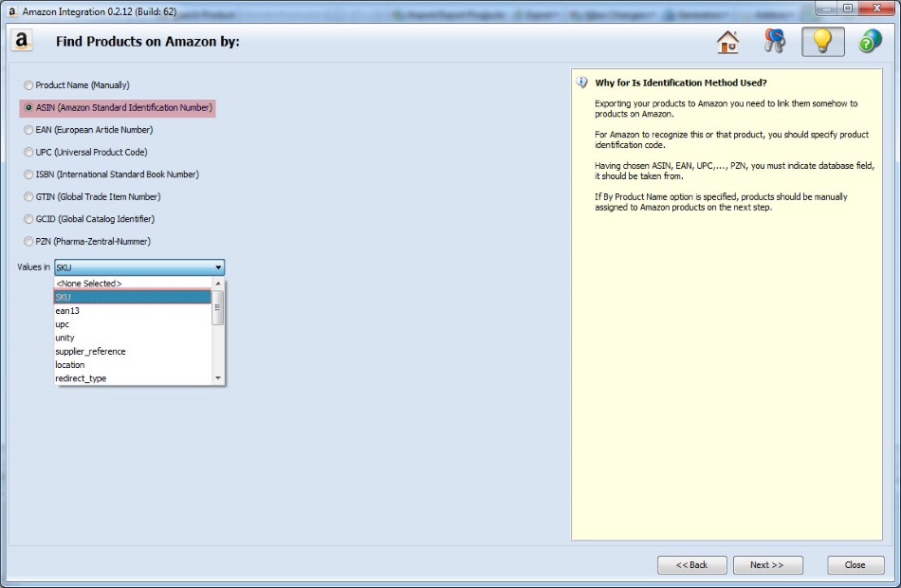Collapse the Values in SKU combo box
This screenshot has height=588, width=901.
click(218, 267)
